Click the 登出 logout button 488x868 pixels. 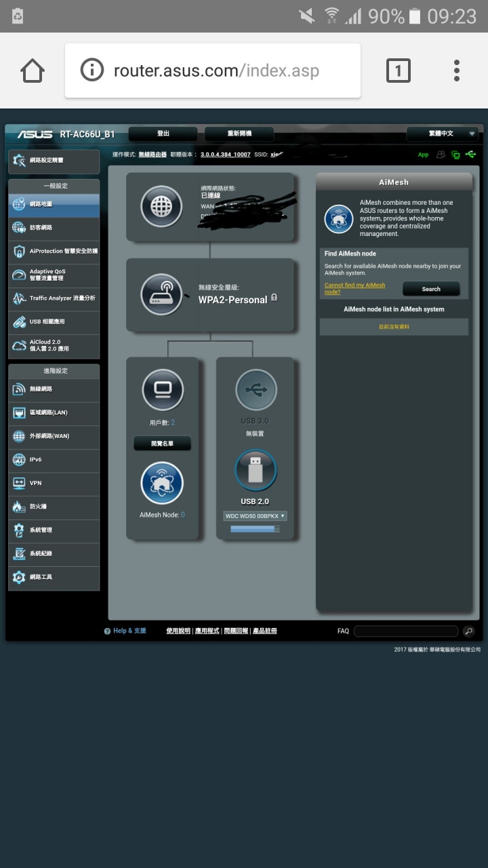[x=163, y=134]
